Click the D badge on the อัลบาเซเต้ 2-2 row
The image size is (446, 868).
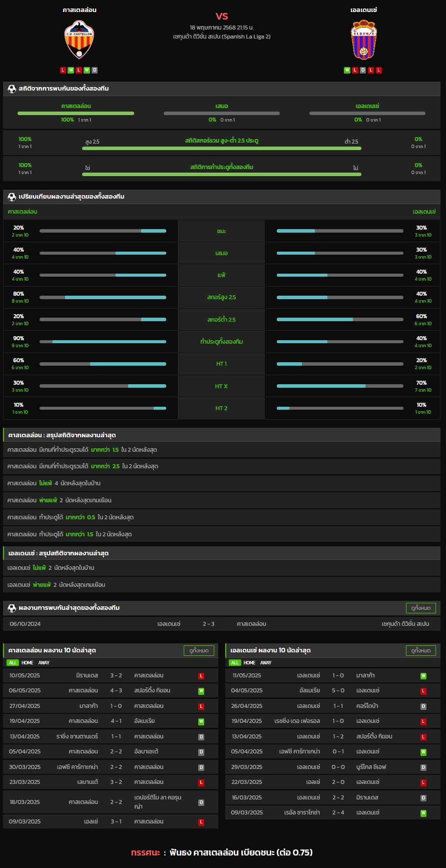point(201,752)
